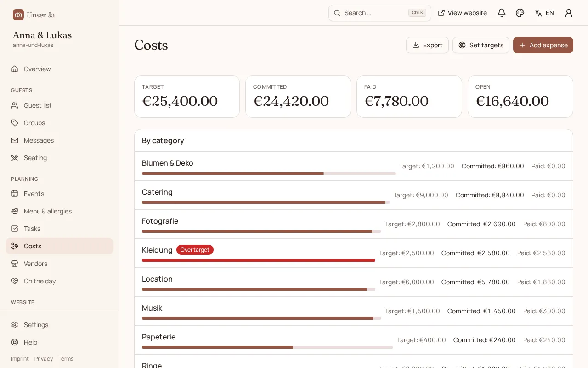Screen dimensions: 588x368
Task: Click the Papeterie category name
Action: point(159,337)
